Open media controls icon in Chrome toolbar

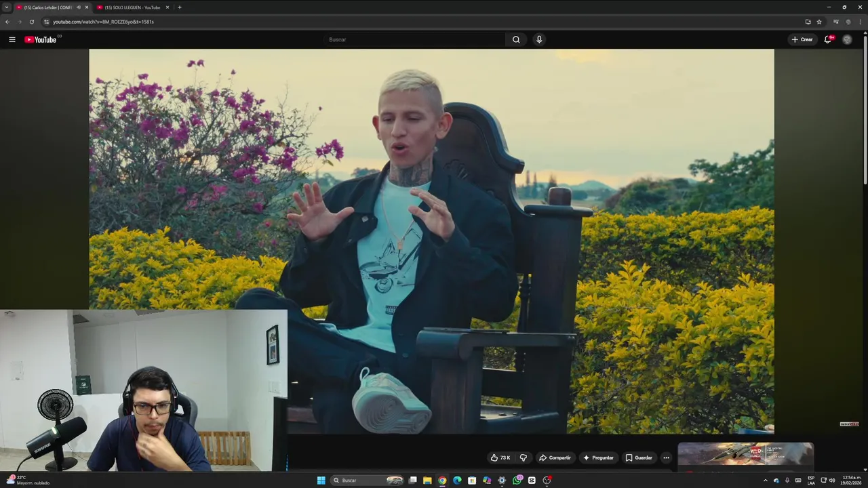click(835, 22)
